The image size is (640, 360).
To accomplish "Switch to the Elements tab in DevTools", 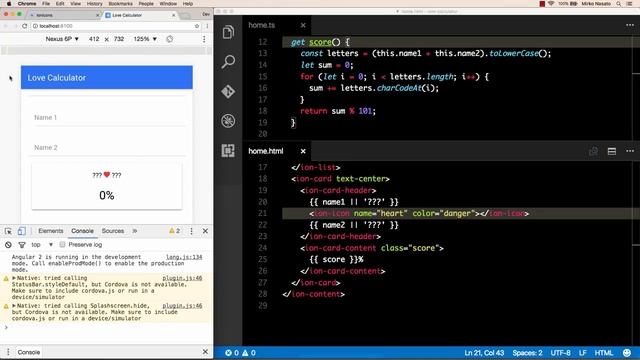I will click(51, 231).
